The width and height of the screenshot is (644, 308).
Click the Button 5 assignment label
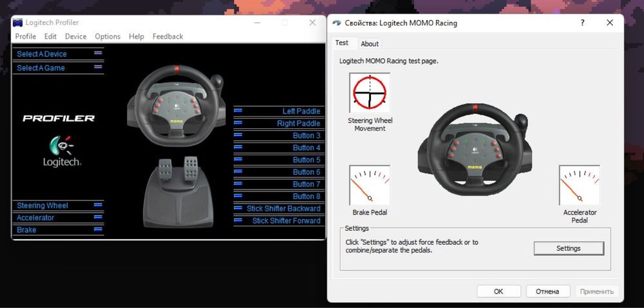click(307, 160)
